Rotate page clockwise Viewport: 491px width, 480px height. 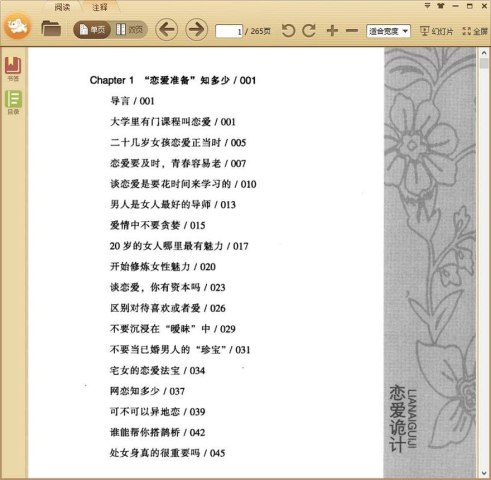click(309, 31)
